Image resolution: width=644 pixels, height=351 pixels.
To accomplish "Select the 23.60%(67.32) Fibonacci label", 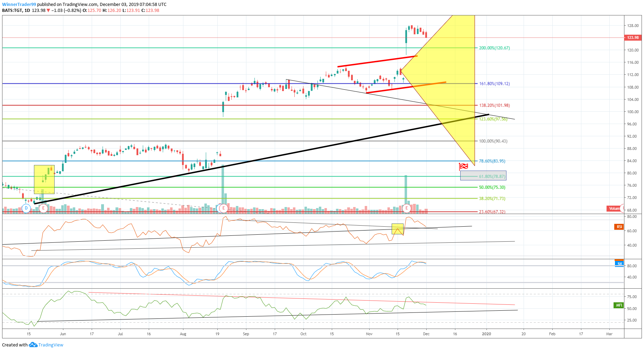I will 492,212.
